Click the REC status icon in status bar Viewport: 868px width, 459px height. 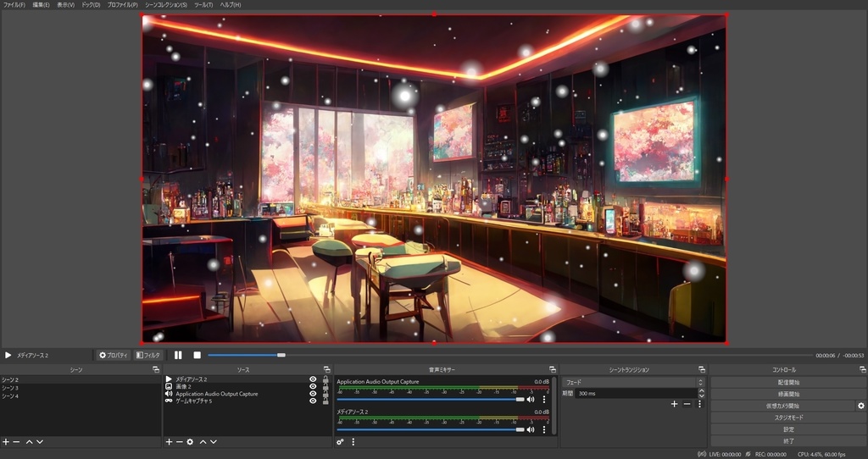(x=748, y=454)
